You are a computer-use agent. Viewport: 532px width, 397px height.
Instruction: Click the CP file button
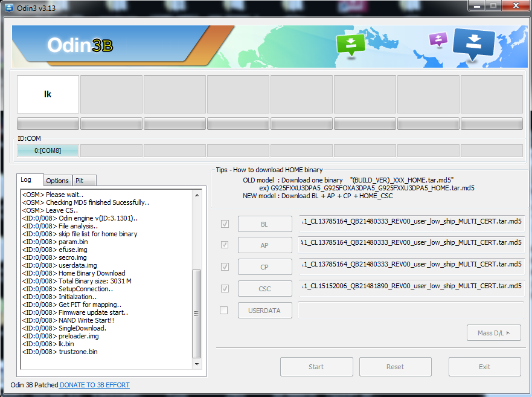pos(264,267)
